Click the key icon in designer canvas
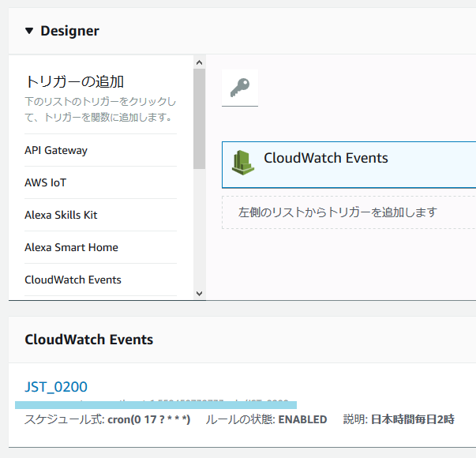This screenshot has height=458, width=476. pyautogui.click(x=239, y=88)
